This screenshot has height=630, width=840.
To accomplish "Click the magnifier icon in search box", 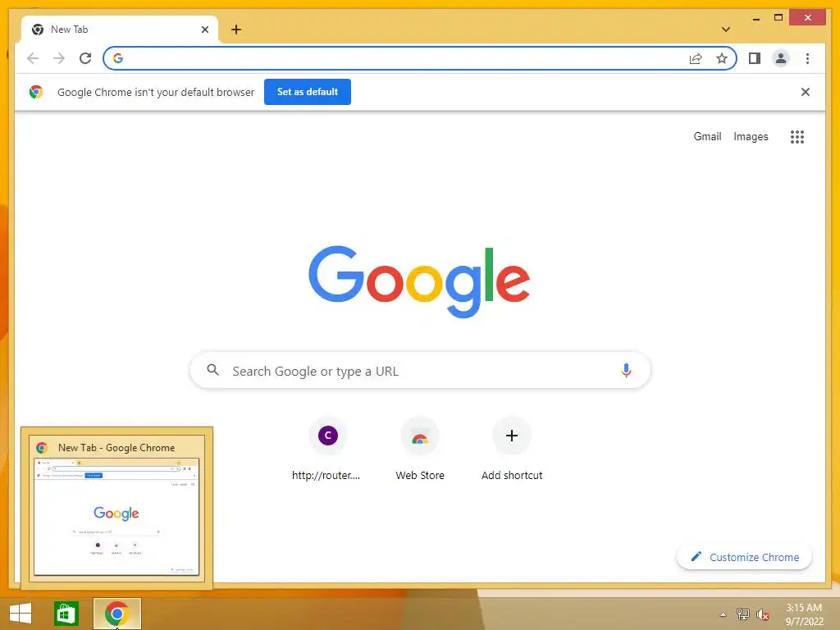I will [212, 370].
